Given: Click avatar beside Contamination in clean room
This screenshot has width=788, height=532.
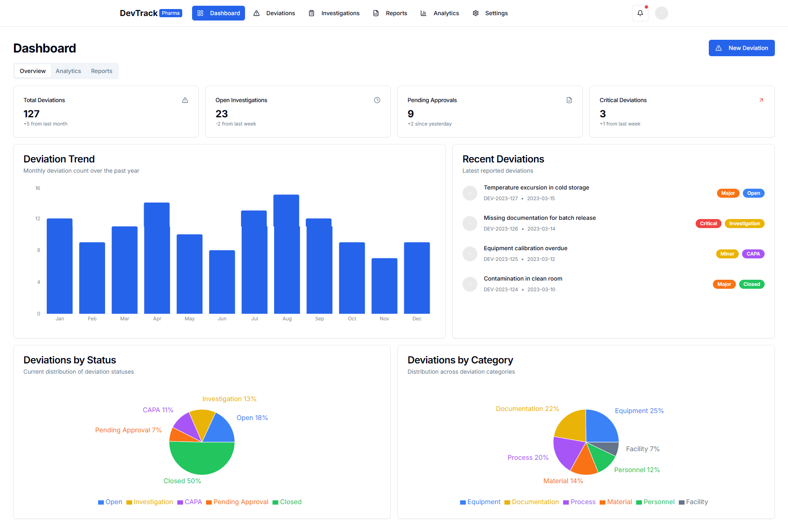Looking at the screenshot, I should click(470, 284).
